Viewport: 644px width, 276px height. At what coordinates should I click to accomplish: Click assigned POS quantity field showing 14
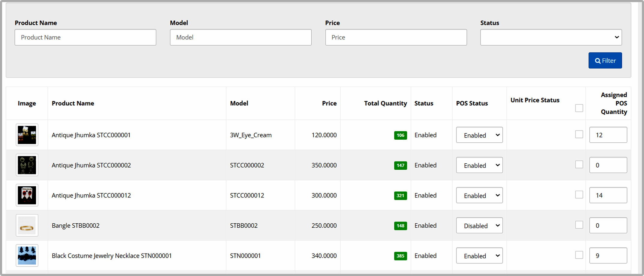click(608, 195)
